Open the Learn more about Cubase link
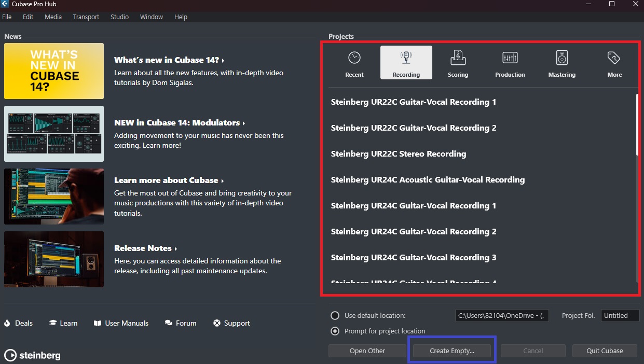This screenshot has width=644, height=364. [x=169, y=180]
